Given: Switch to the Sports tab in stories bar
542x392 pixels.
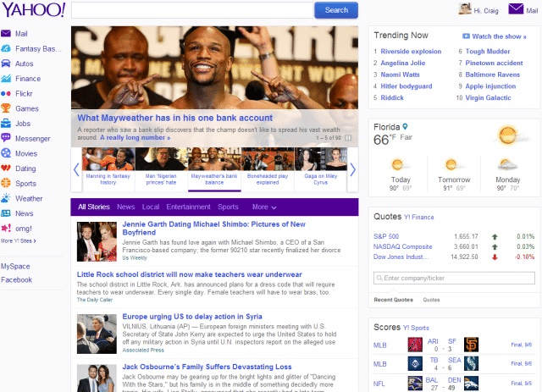Looking at the screenshot, I should (x=228, y=207).
